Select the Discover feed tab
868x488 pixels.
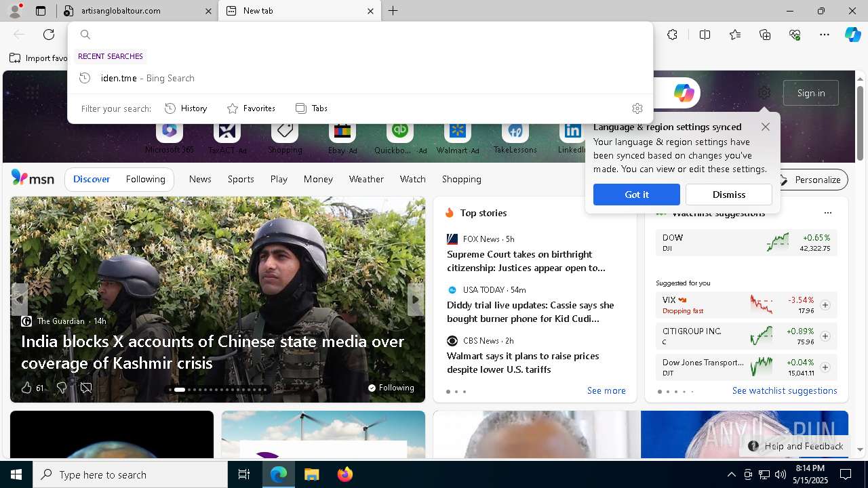(x=92, y=179)
